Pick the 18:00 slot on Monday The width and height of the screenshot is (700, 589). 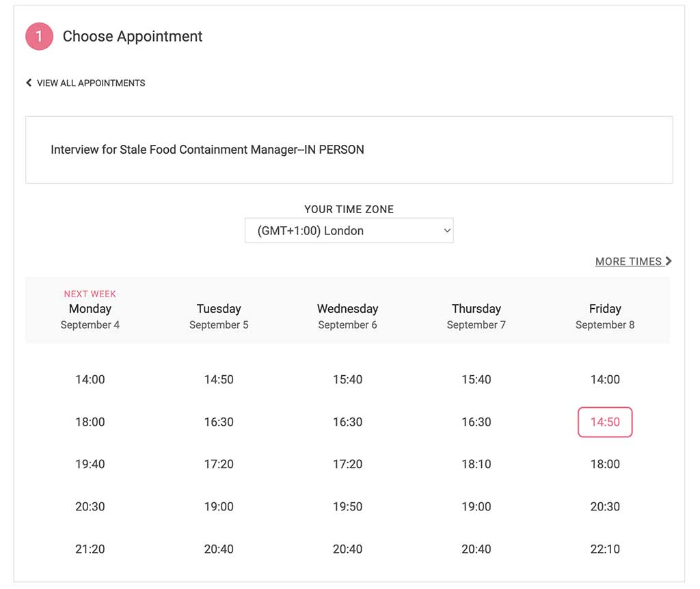90,422
